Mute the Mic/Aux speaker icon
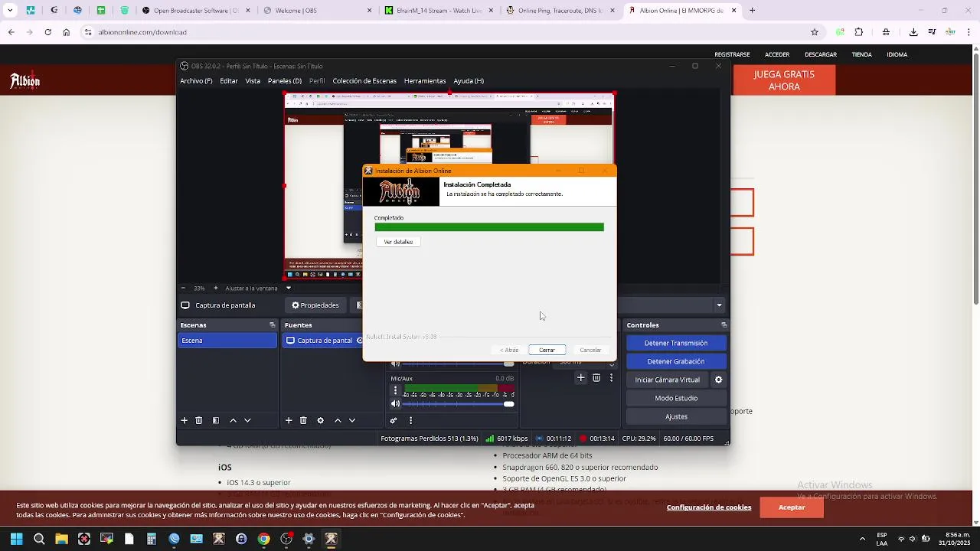Screen dimensions: 980x551 (396, 403)
